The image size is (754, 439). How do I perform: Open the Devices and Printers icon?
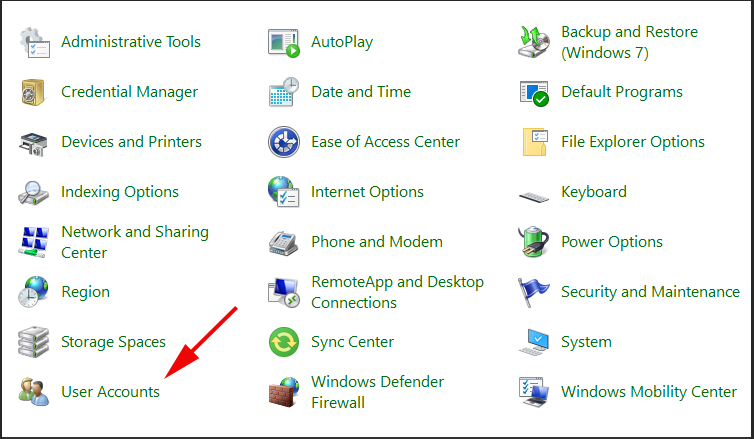[x=34, y=144]
